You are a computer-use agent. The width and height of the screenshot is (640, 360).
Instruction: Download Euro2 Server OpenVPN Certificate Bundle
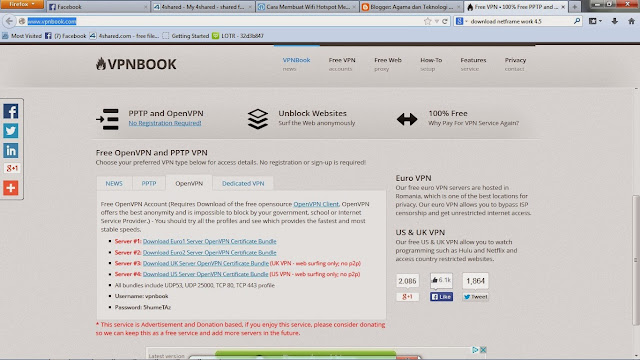[209, 252]
